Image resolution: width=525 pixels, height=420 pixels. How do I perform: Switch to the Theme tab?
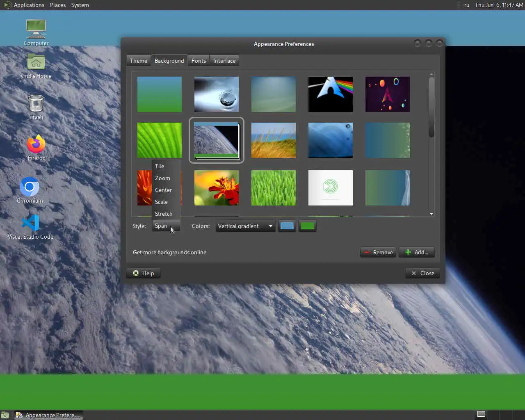(139, 61)
